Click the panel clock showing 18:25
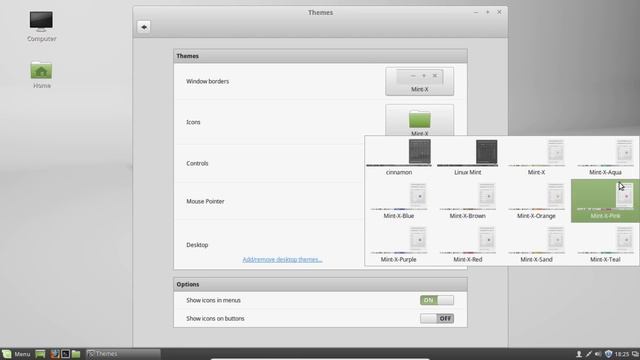The height and width of the screenshot is (360, 640). 622,354
